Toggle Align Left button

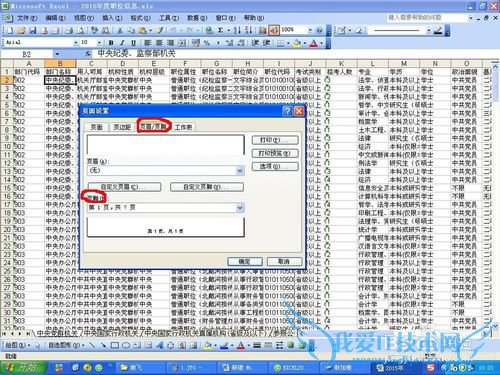point(148,43)
